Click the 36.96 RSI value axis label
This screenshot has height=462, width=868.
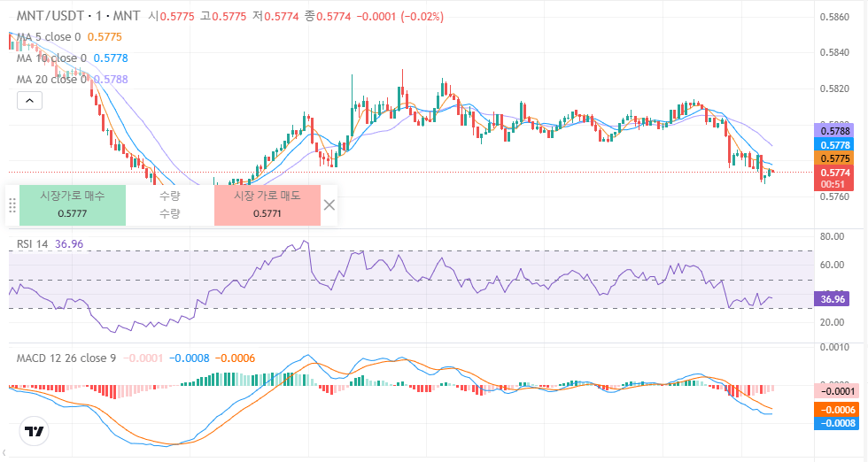[833, 299]
